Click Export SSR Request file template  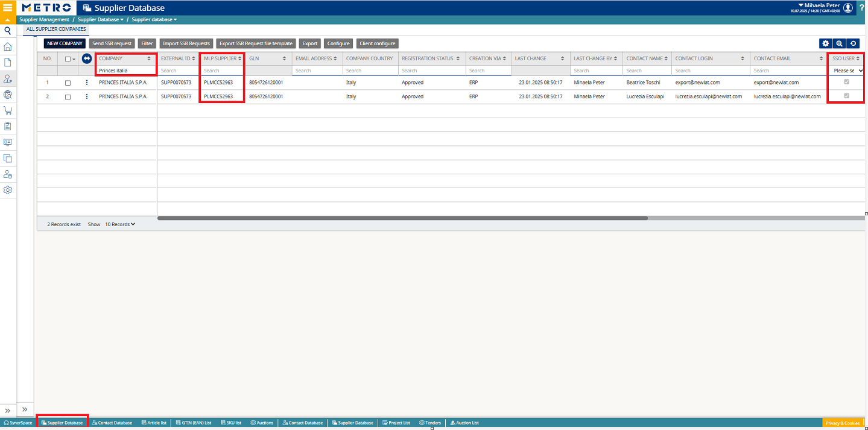(256, 43)
